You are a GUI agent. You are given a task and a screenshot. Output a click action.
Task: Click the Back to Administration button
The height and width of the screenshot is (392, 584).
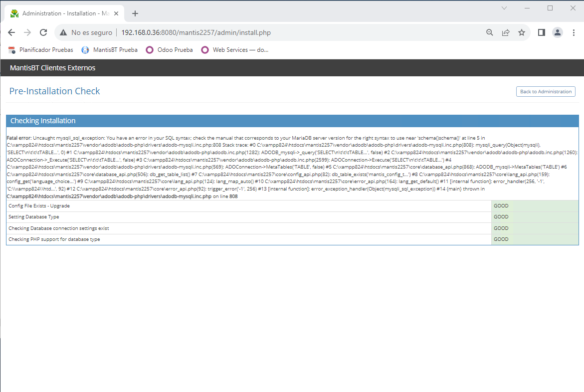546,92
